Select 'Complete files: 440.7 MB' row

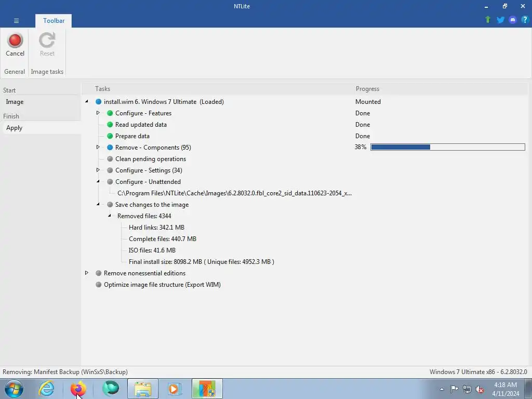(163, 239)
